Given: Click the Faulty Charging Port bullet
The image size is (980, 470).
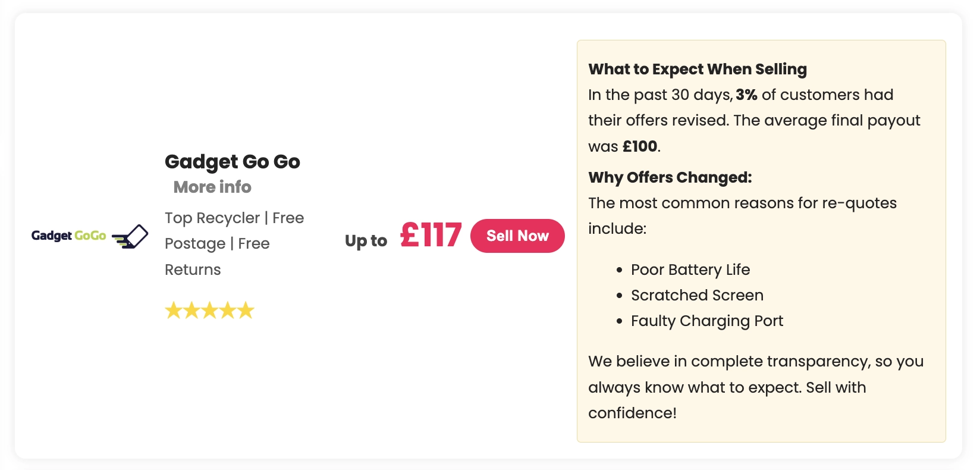Looking at the screenshot, I should tap(707, 321).
